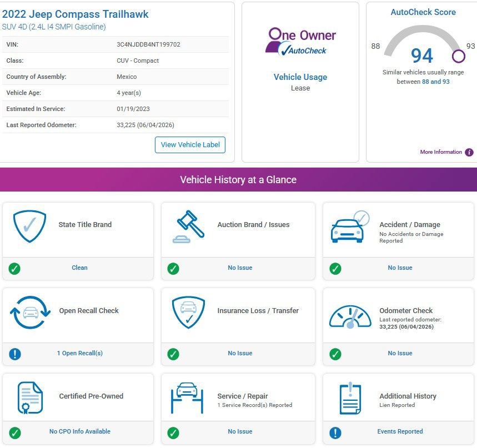Image resolution: width=477 pixels, height=448 pixels.
Task: Click the CUV - Compact class value
Action: 138,61
